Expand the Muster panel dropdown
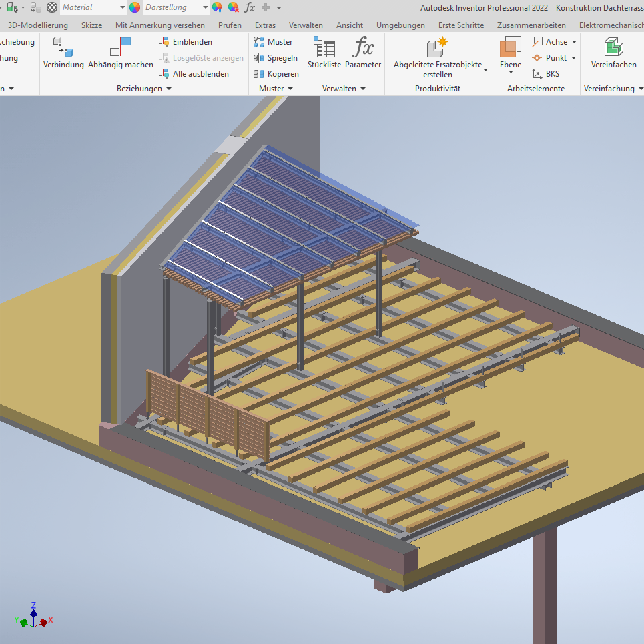Image resolution: width=644 pixels, height=644 pixels. pyautogui.click(x=290, y=89)
